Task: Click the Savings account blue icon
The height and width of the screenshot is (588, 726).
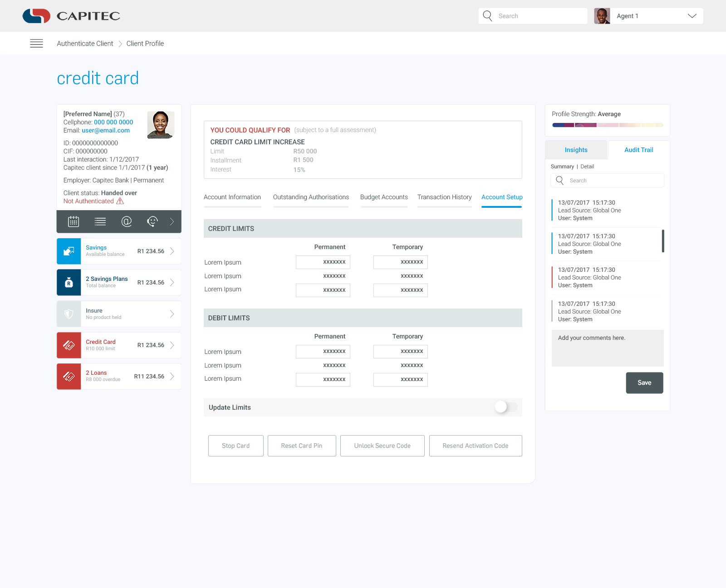Action: (69, 251)
